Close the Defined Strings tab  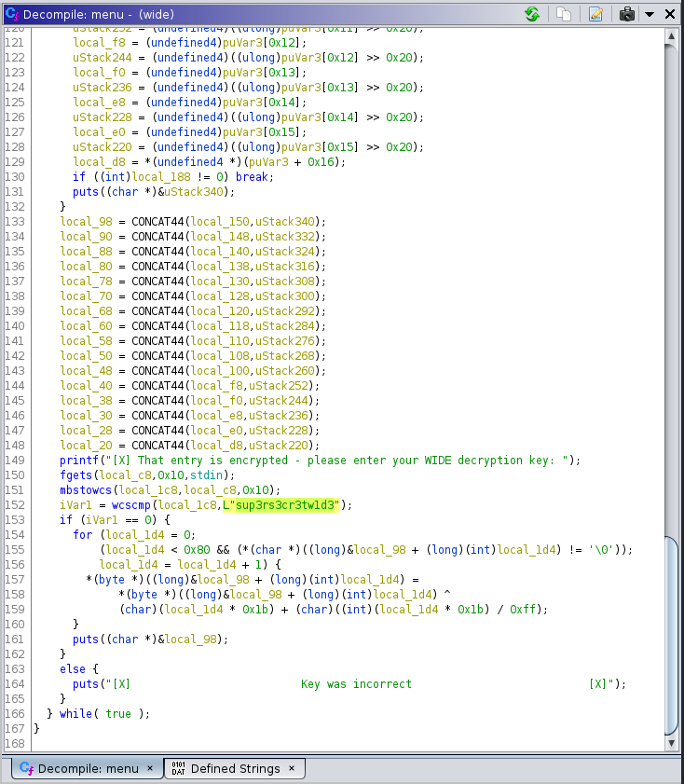(x=291, y=768)
